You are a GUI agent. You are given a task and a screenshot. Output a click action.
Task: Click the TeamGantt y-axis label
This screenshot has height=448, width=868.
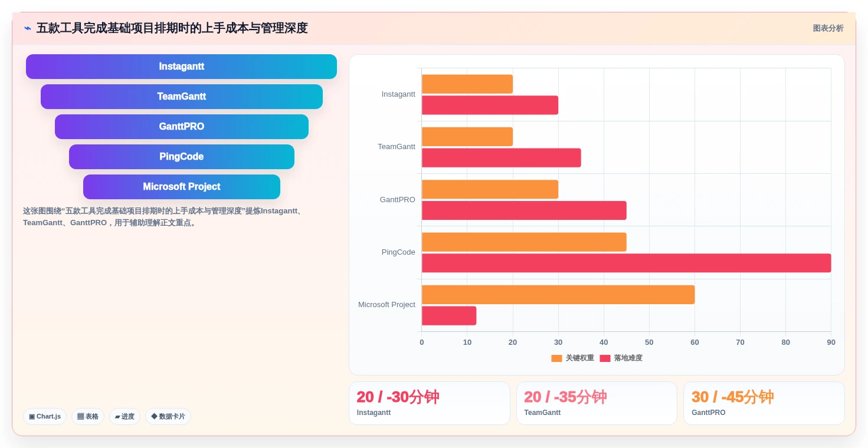click(397, 147)
